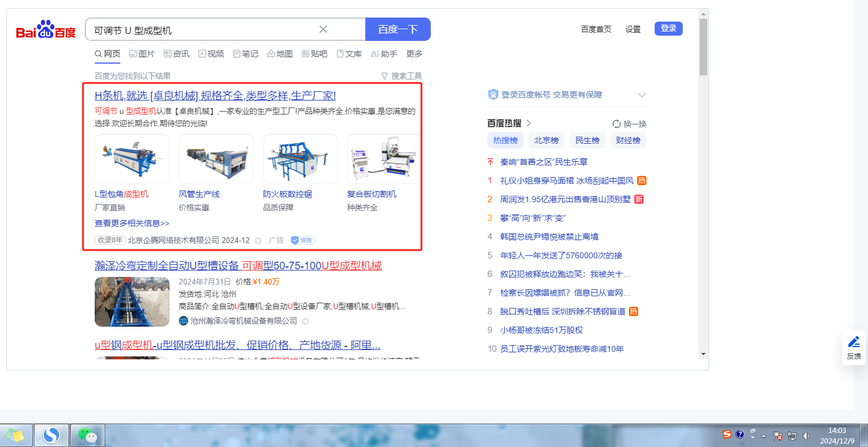Select the 热搜榜 tab
868x447 pixels.
(506, 140)
